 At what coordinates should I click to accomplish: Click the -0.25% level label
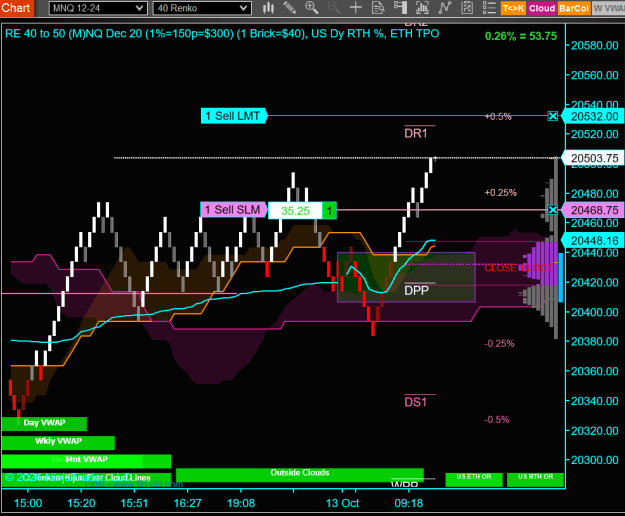click(499, 343)
